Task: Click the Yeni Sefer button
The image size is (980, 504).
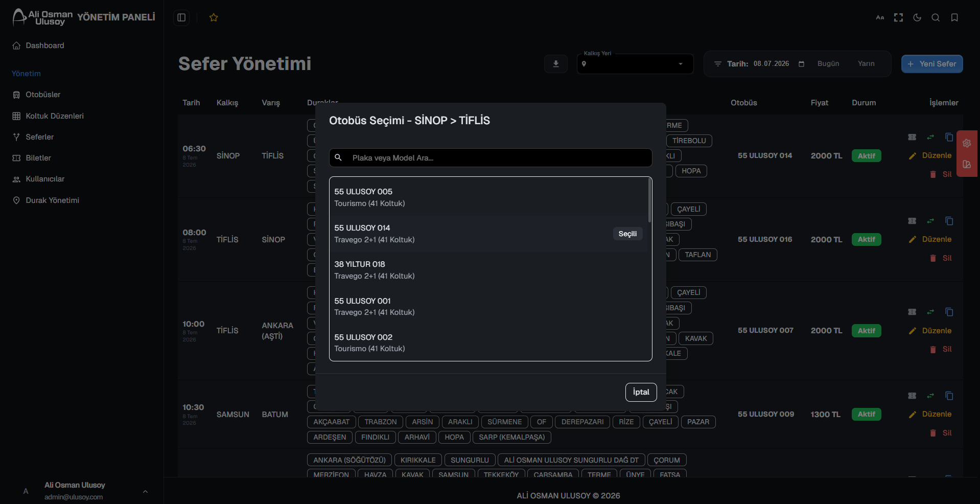Action: (x=932, y=64)
